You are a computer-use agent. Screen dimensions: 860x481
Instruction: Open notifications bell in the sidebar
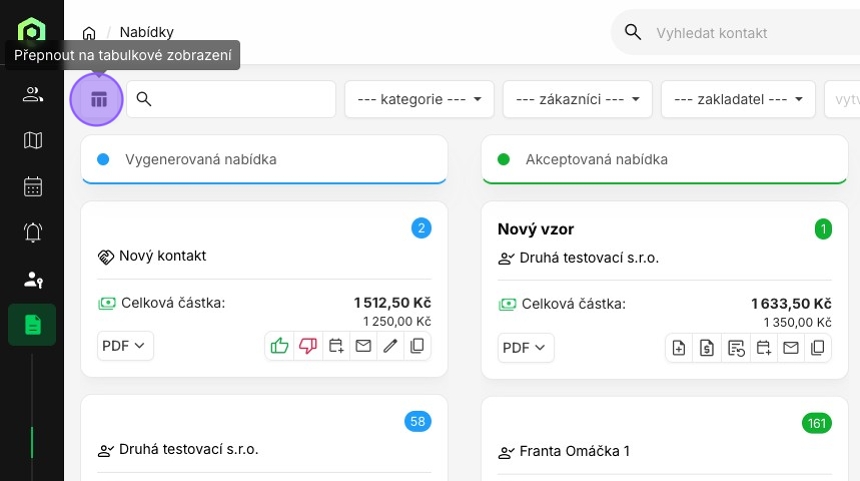33,233
